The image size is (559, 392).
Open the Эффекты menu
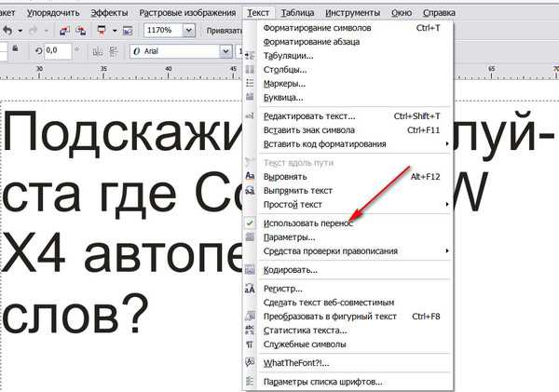tap(109, 13)
